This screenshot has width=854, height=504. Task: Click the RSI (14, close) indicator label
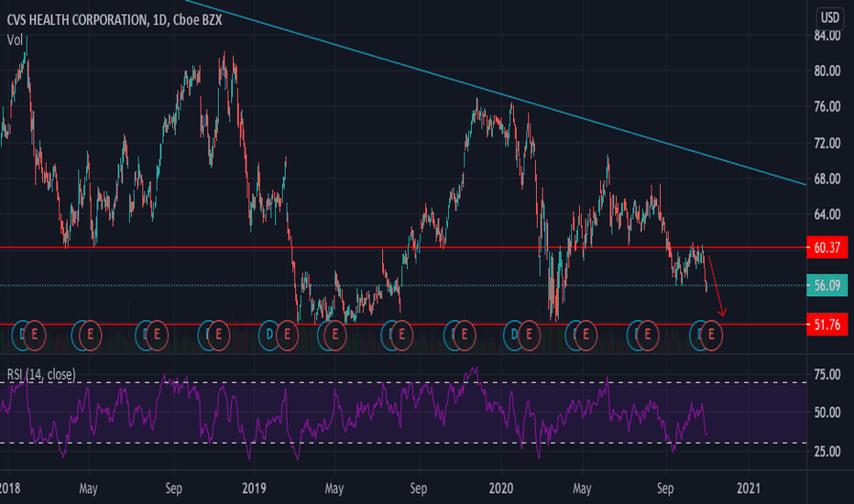(41, 374)
